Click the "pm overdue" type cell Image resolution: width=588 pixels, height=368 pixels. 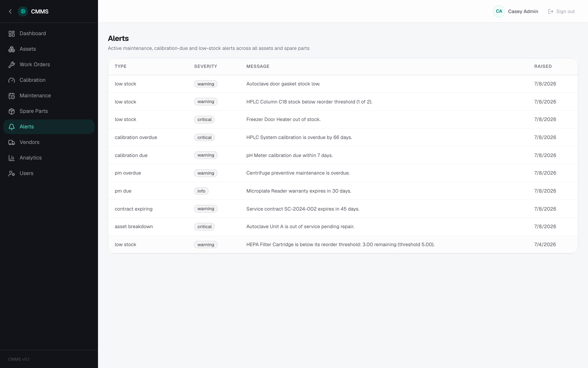pos(128,173)
